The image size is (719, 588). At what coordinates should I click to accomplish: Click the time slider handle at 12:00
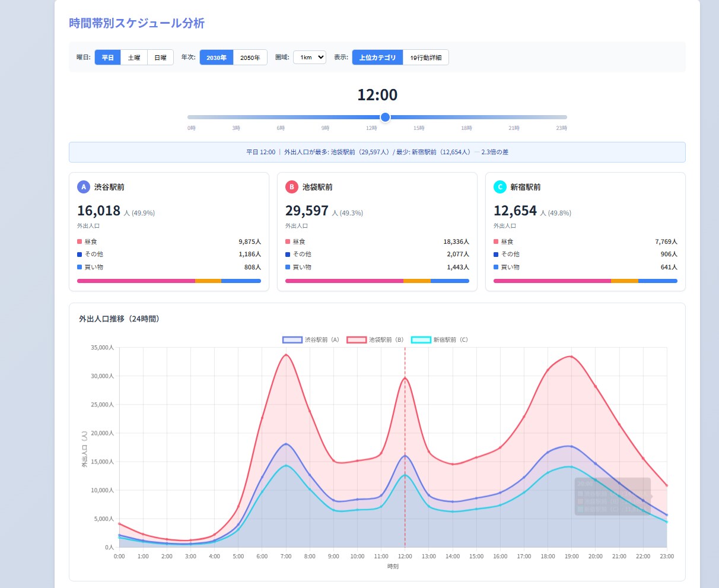tap(385, 117)
